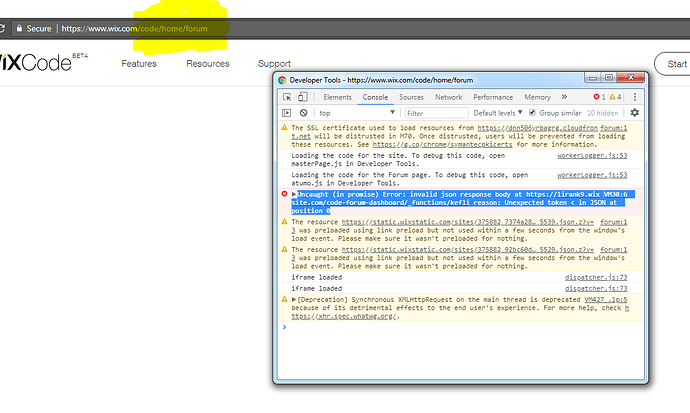Open the Default levels dropdown
This screenshot has height=413, width=690.
pyautogui.click(x=498, y=113)
